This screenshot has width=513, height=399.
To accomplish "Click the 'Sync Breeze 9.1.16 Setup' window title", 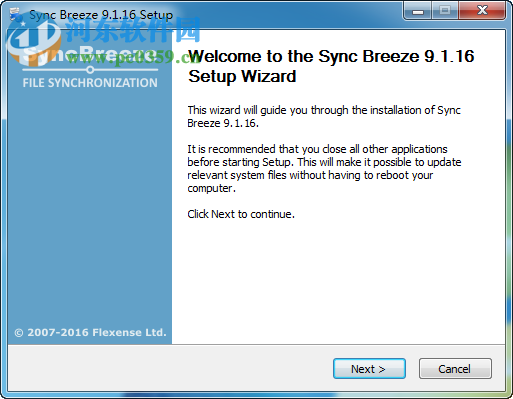I will pyautogui.click(x=101, y=15).
